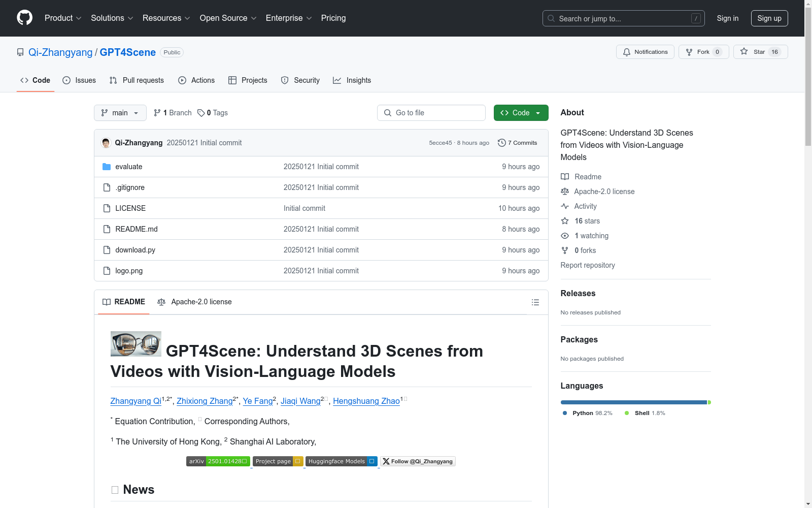This screenshot has width=812, height=508.
Task: Click the eye icon beside 1 watching
Action: click(565, 236)
